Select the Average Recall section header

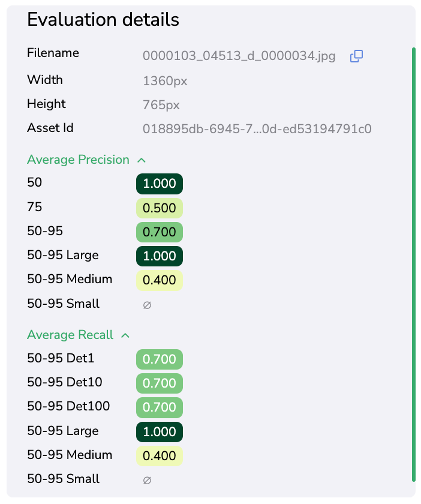click(x=70, y=335)
